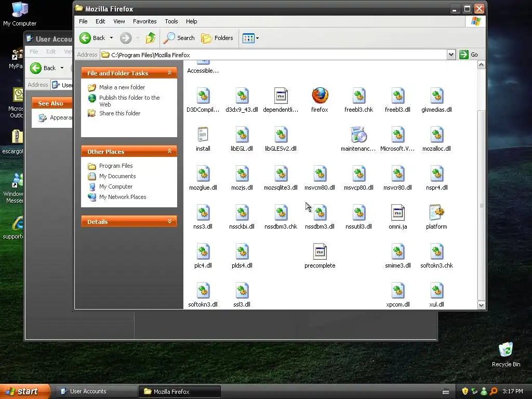The height and width of the screenshot is (399, 532).
Task: Click the Go button
Action: [x=469, y=55]
